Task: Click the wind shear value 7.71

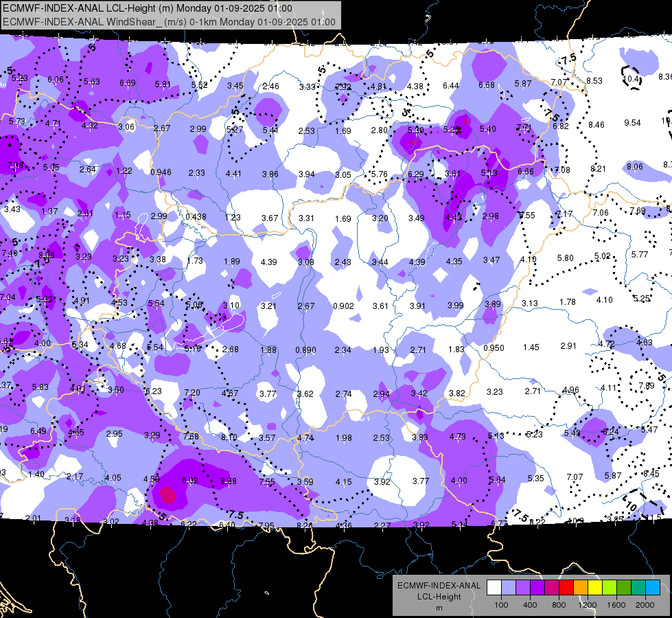Action: [524, 127]
